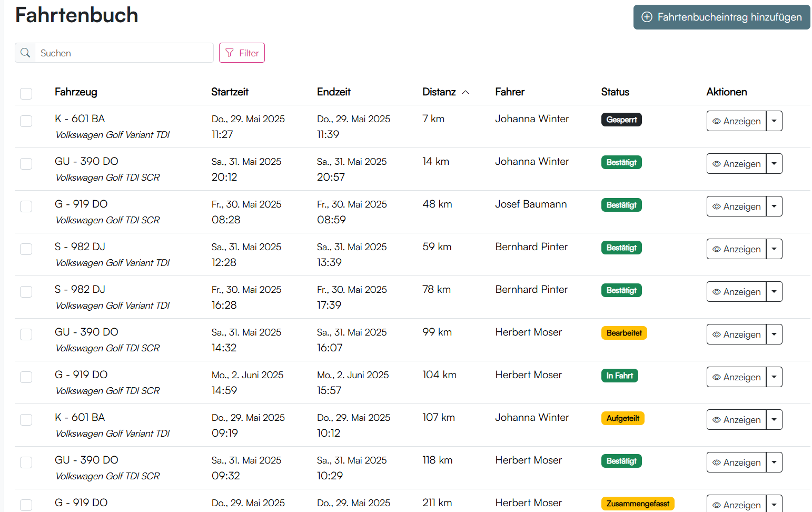Select the checkbox for the 78 km trip
The height and width of the screenshot is (512, 812).
[x=26, y=292]
